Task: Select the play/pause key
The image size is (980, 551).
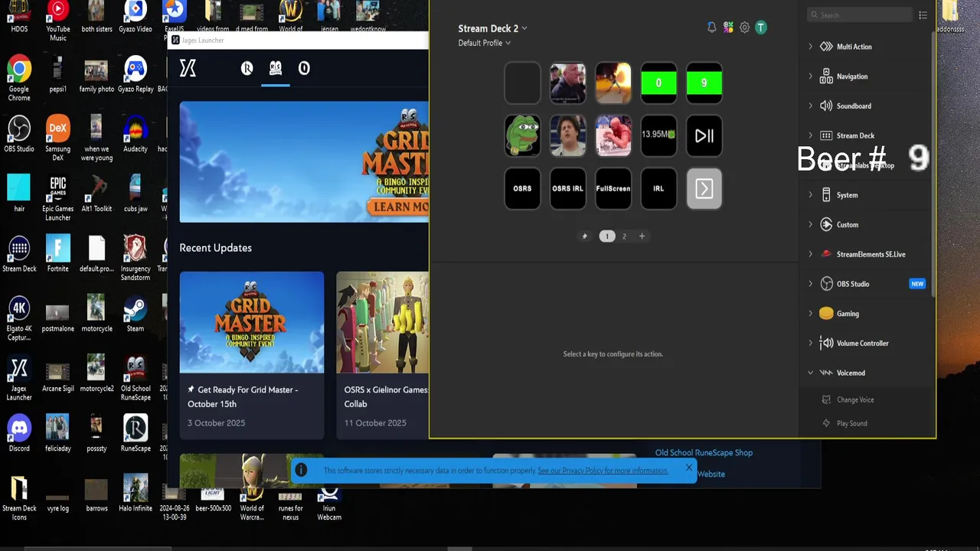Action: click(x=704, y=135)
